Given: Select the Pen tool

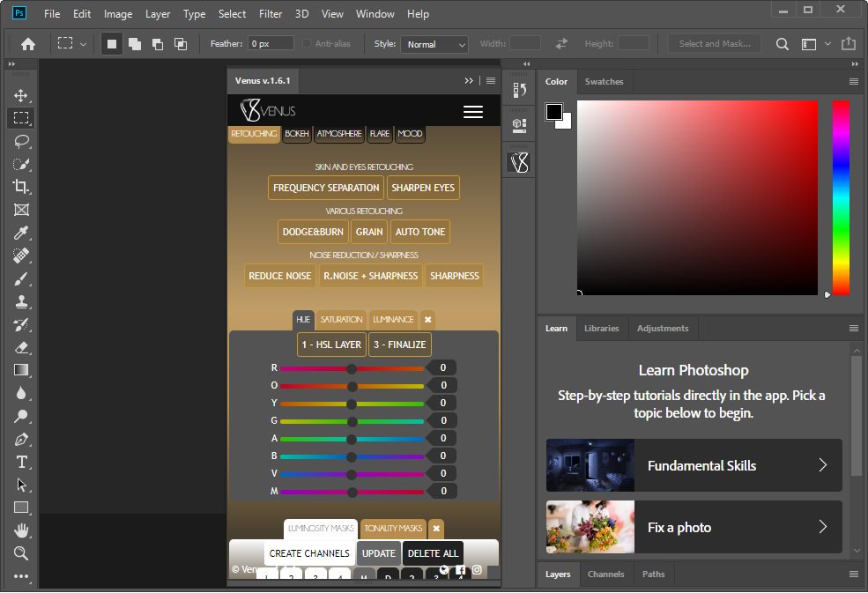Looking at the screenshot, I should coord(21,439).
